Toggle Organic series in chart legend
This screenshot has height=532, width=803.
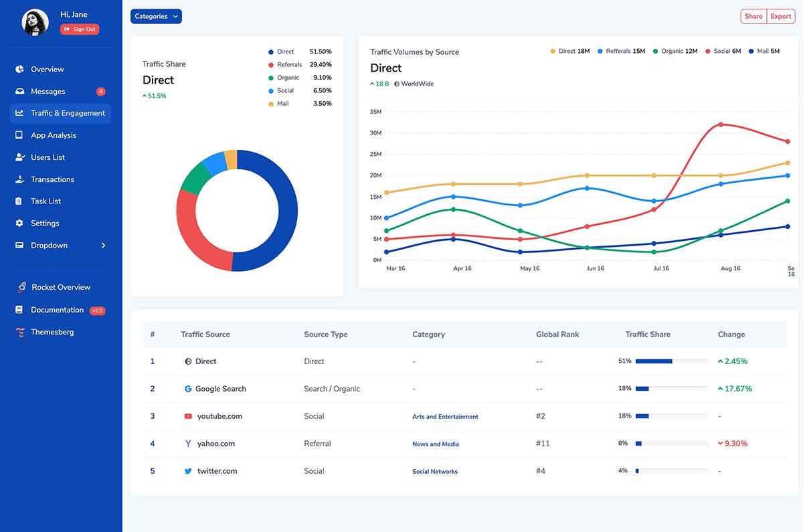pos(679,51)
